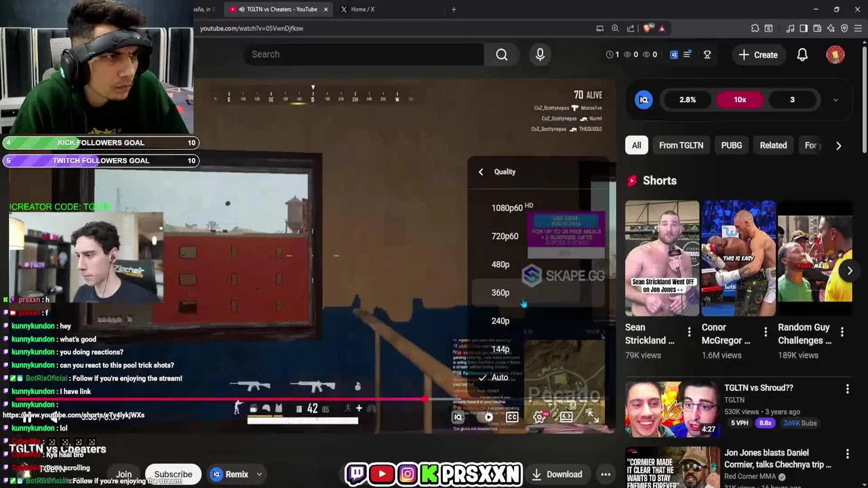The width and height of the screenshot is (868, 488).
Task: Open the Leo AI sparkle icon
Action: point(831,28)
